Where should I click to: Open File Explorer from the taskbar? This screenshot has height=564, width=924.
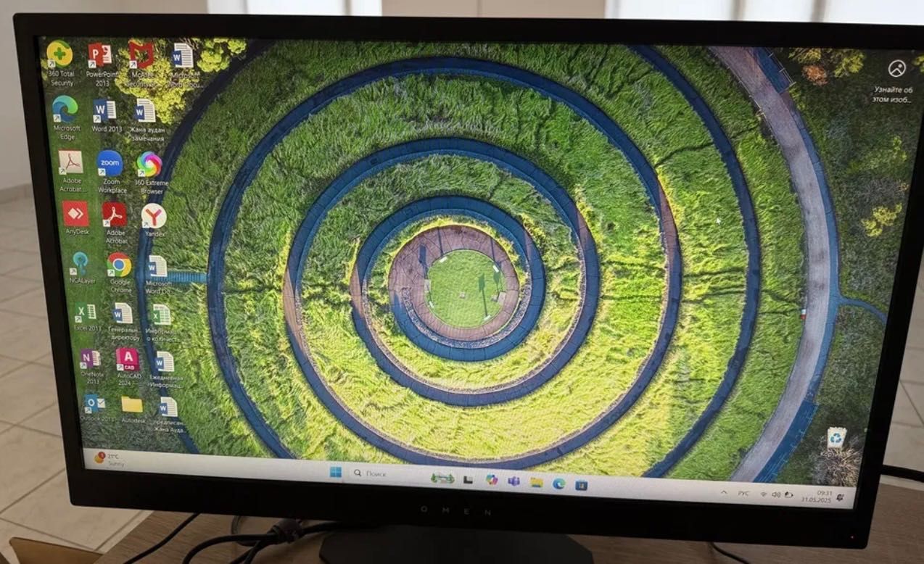[536, 481]
